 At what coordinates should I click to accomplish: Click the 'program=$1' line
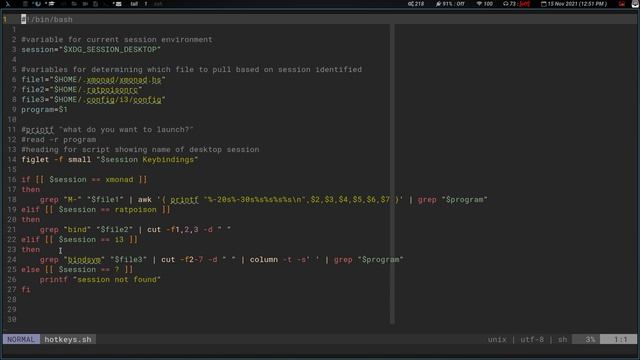click(44, 109)
